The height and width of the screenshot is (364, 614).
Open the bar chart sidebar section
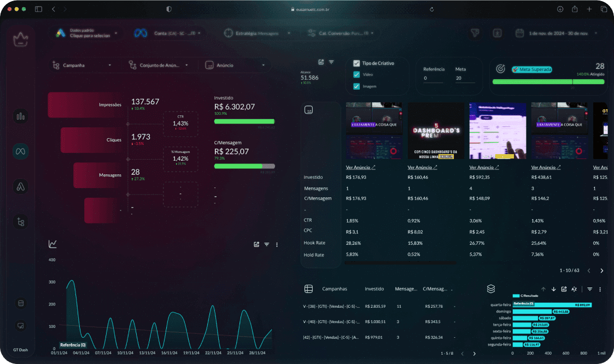[x=20, y=116]
